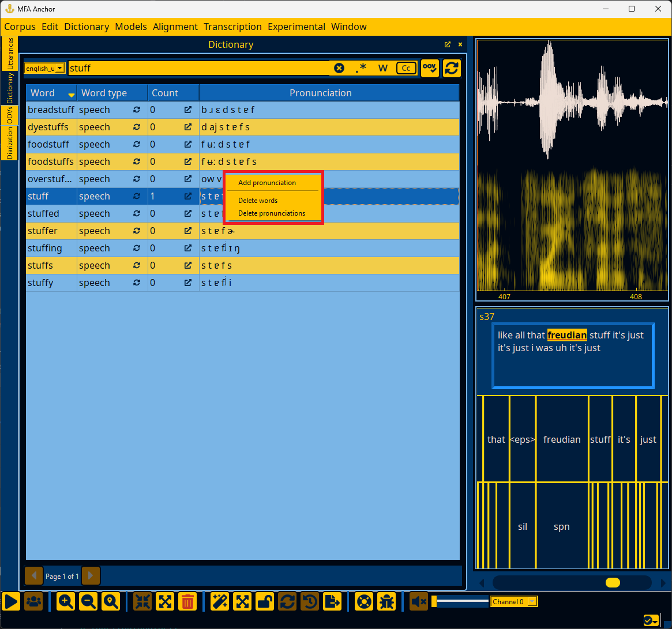Click word type refresh icon for stuffing
The width and height of the screenshot is (672, 629).
[x=137, y=248]
